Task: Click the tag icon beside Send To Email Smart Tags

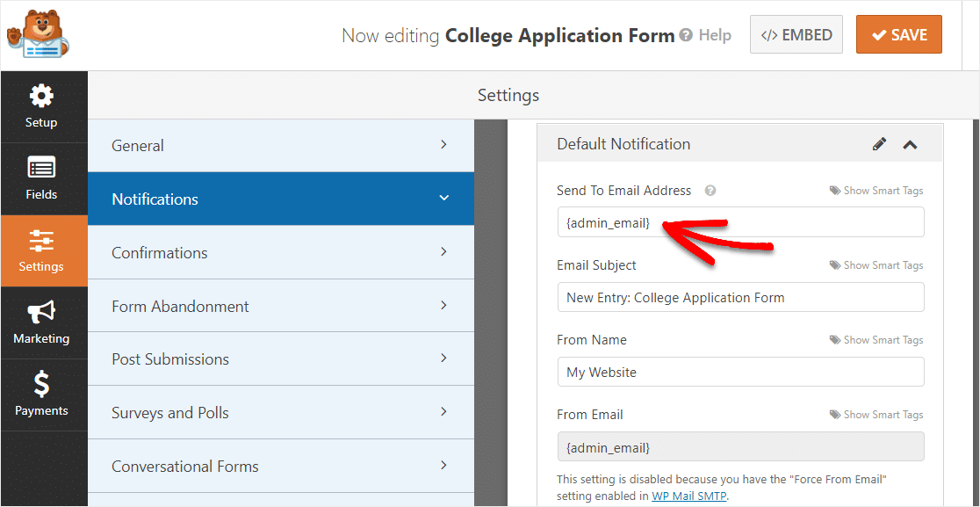Action: pos(834,191)
